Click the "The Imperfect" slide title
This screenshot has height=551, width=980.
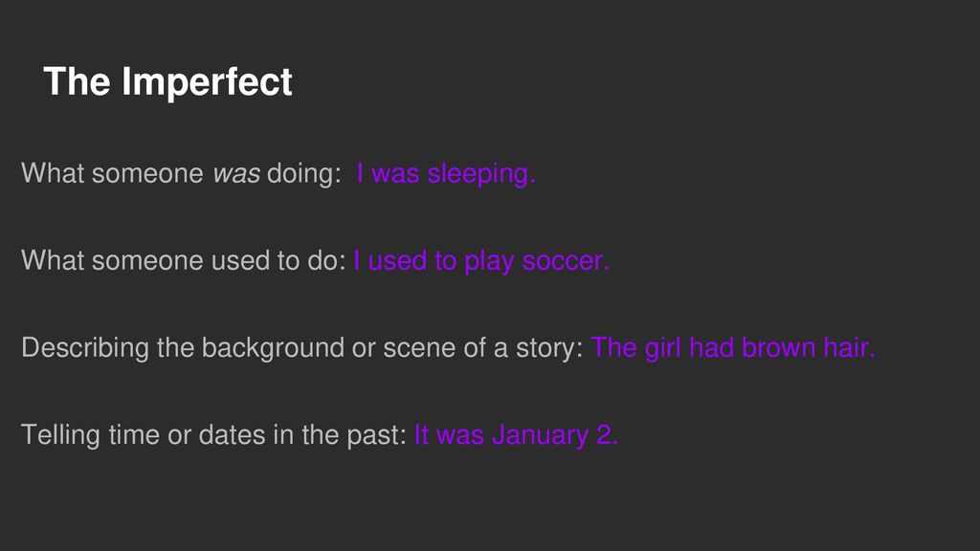pos(167,82)
